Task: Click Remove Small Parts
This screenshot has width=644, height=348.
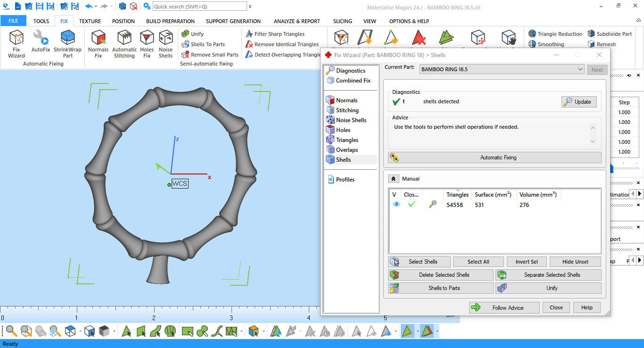Action: coord(210,55)
